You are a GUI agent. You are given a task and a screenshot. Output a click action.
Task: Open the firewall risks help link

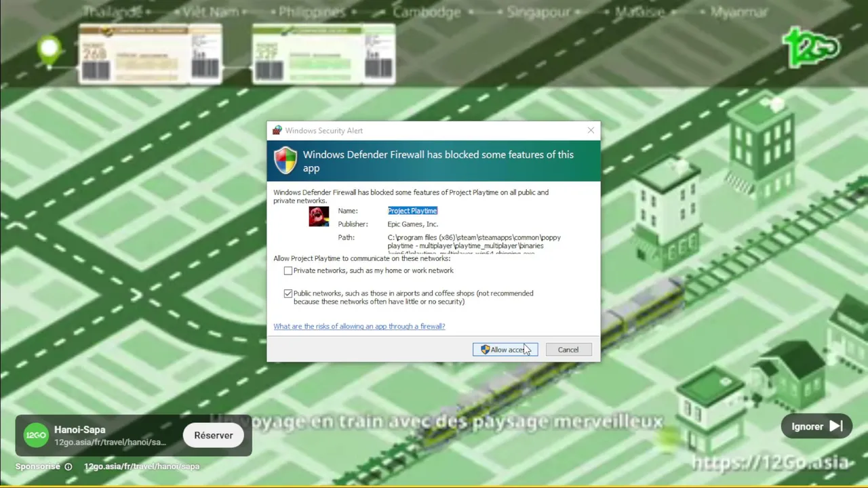point(359,326)
